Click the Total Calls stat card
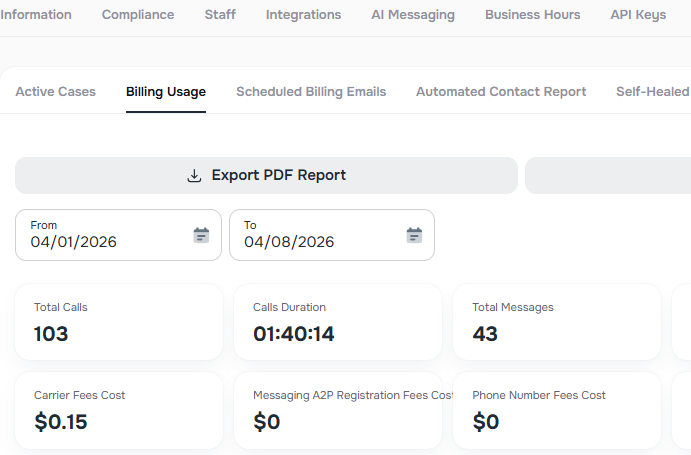Screen dimensions: 691x455 (x=119, y=321)
